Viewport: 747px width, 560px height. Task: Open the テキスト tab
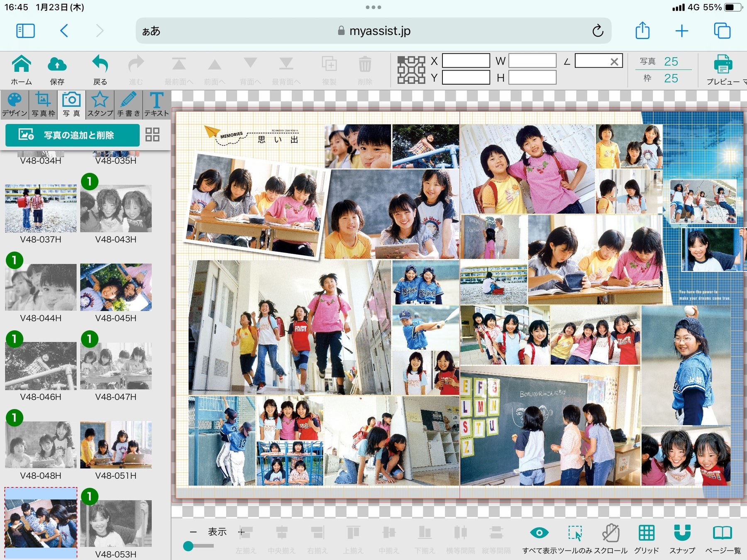pyautogui.click(x=156, y=105)
